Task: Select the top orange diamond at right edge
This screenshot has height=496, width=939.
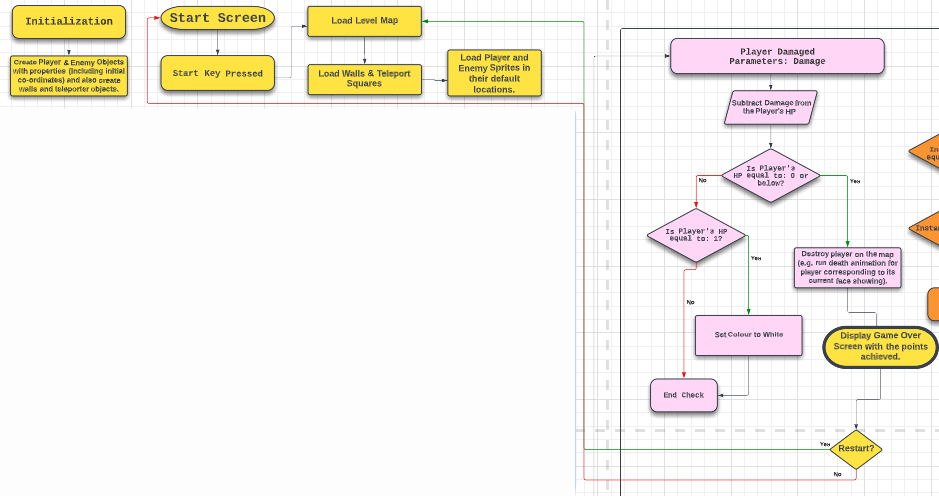Action: point(927,153)
